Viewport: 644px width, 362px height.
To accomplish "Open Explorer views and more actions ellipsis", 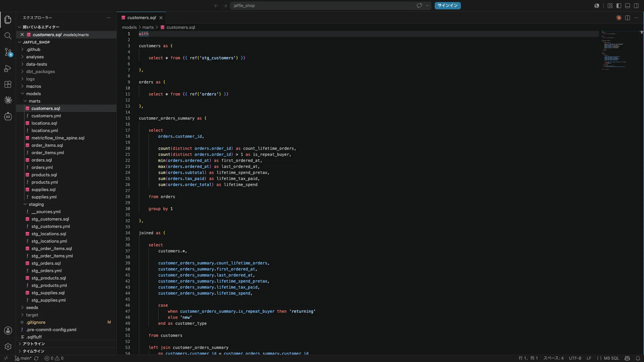I will [x=109, y=18].
